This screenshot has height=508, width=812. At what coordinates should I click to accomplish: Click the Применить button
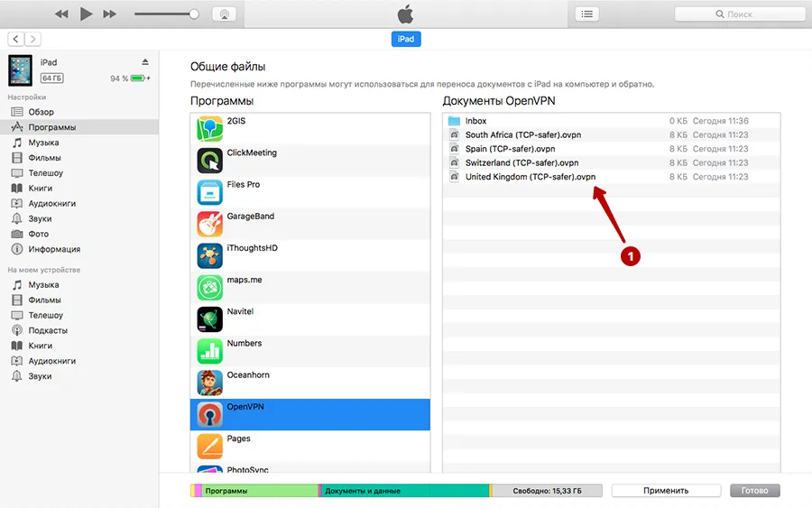pyautogui.click(x=666, y=490)
